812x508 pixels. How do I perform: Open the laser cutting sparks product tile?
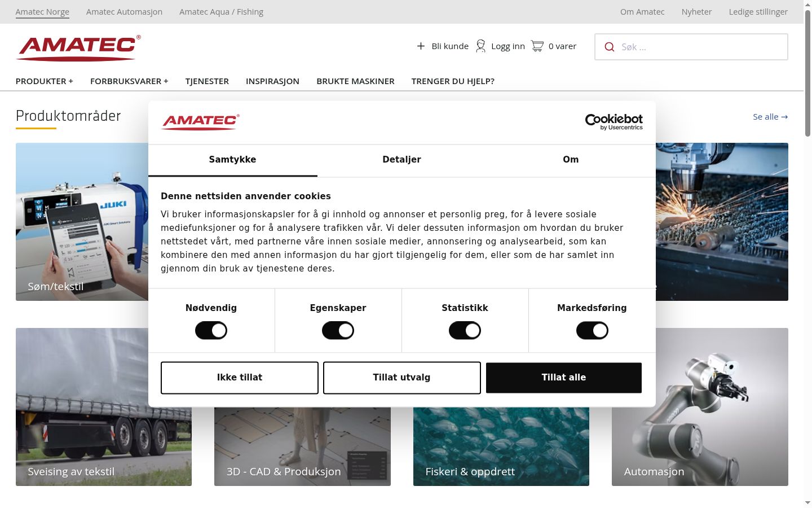[722, 222]
